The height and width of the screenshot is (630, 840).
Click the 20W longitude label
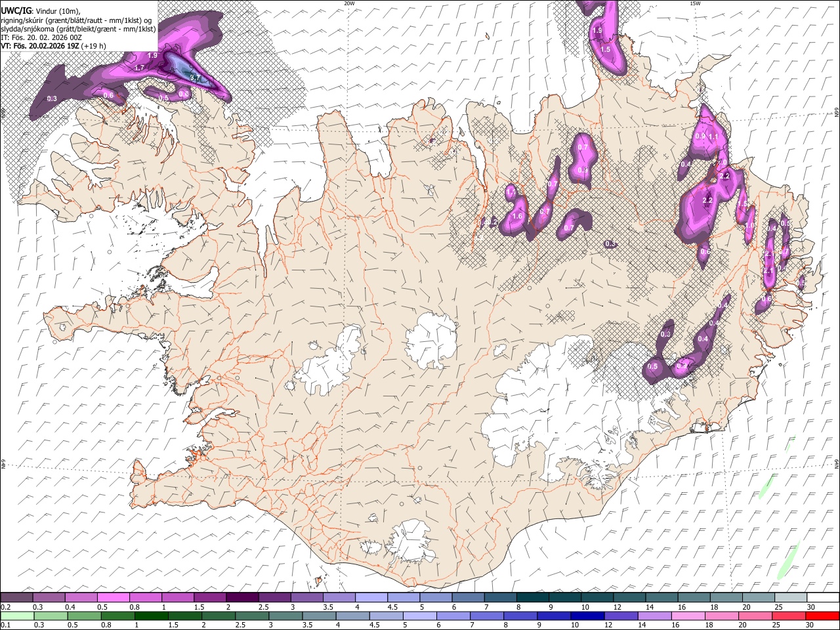tap(350, 3)
